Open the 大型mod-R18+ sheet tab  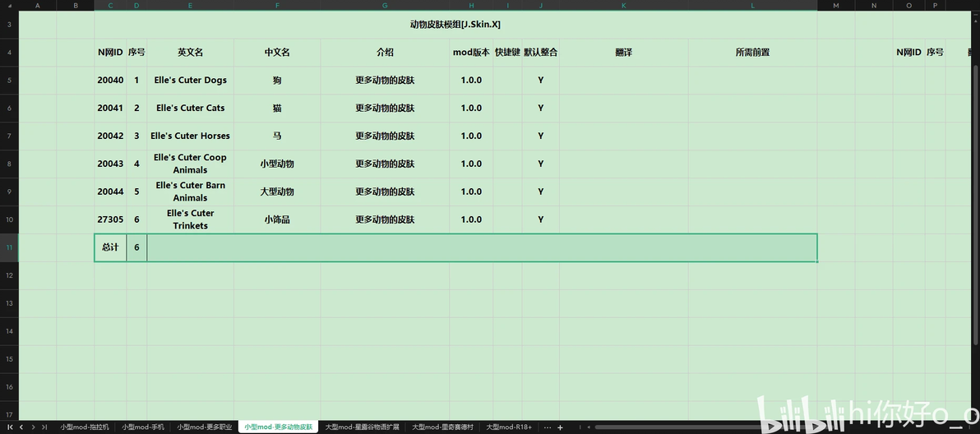[509, 427]
